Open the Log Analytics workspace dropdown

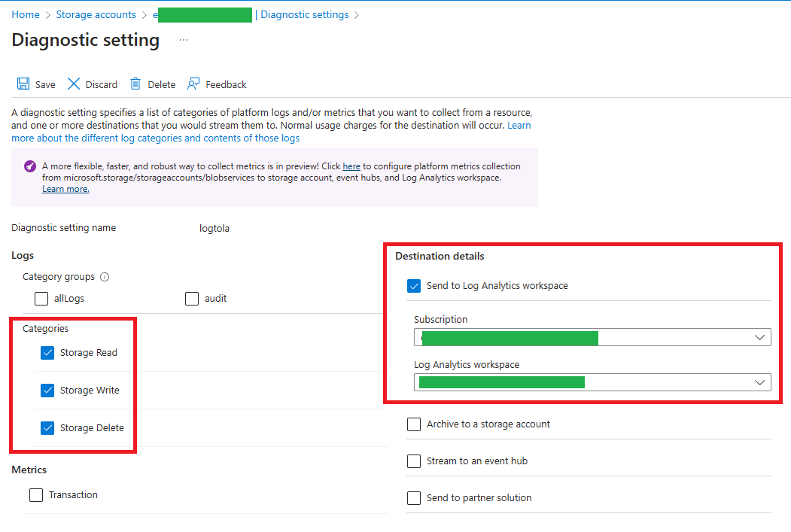click(759, 383)
